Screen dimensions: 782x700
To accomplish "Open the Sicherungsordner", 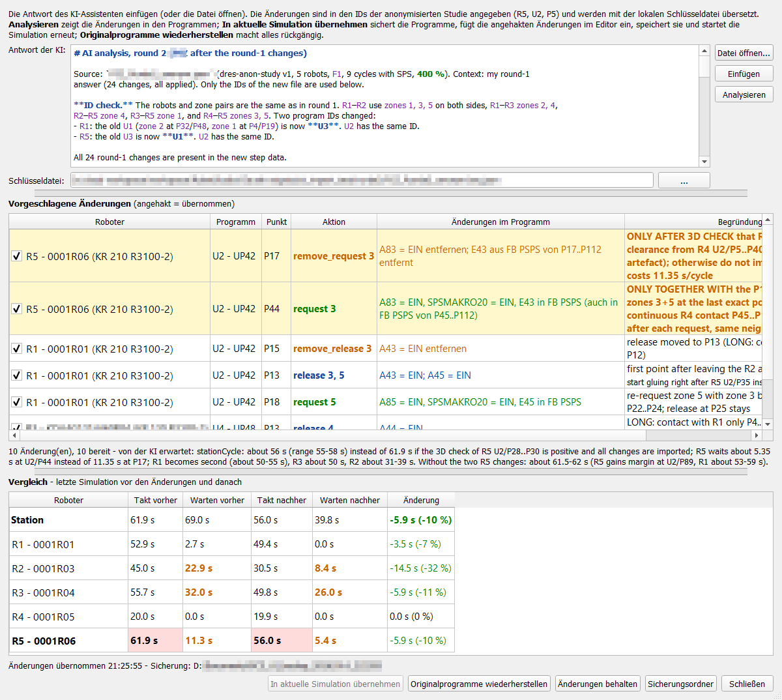I will pos(680,684).
